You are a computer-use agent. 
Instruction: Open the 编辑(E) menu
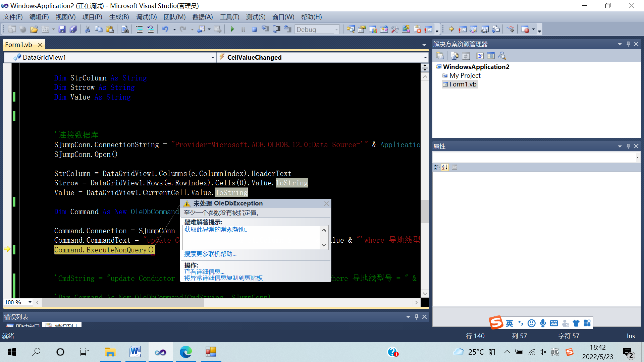pyautogui.click(x=39, y=17)
